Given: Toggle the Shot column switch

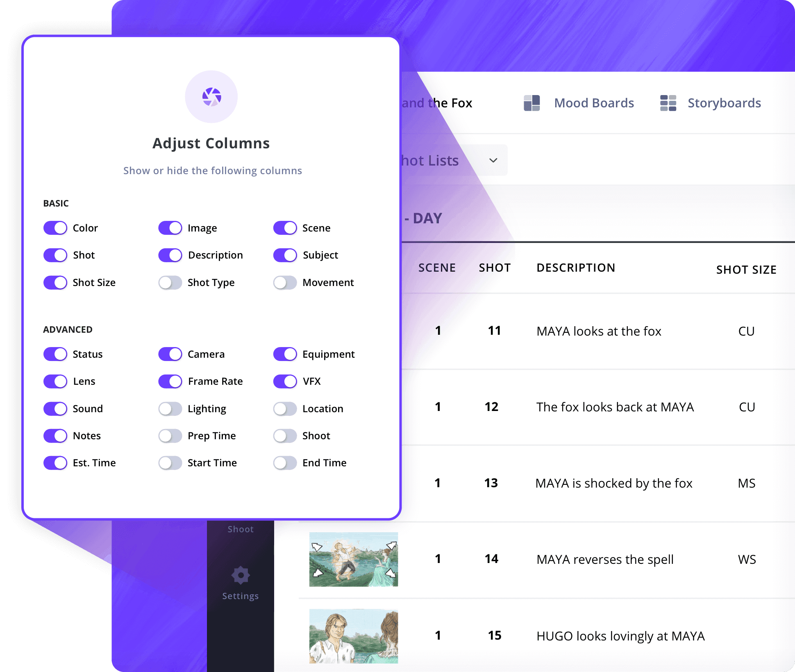Looking at the screenshot, I should 55,255.
